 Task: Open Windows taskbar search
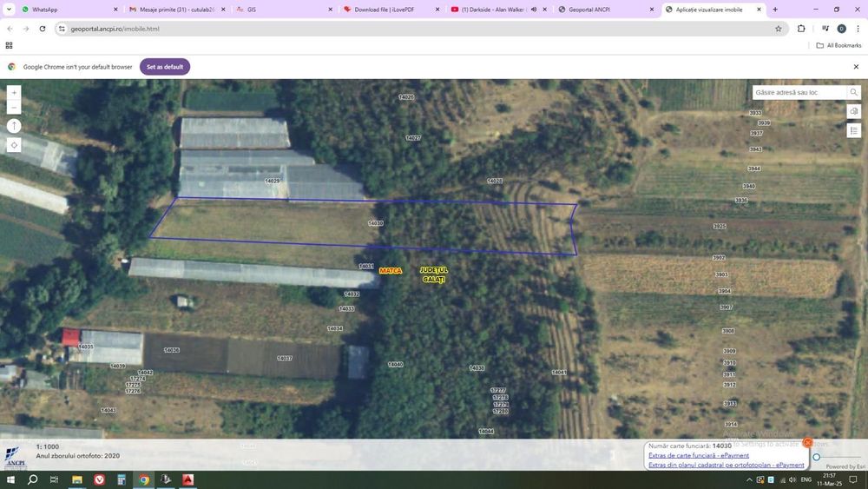point(33,479)
